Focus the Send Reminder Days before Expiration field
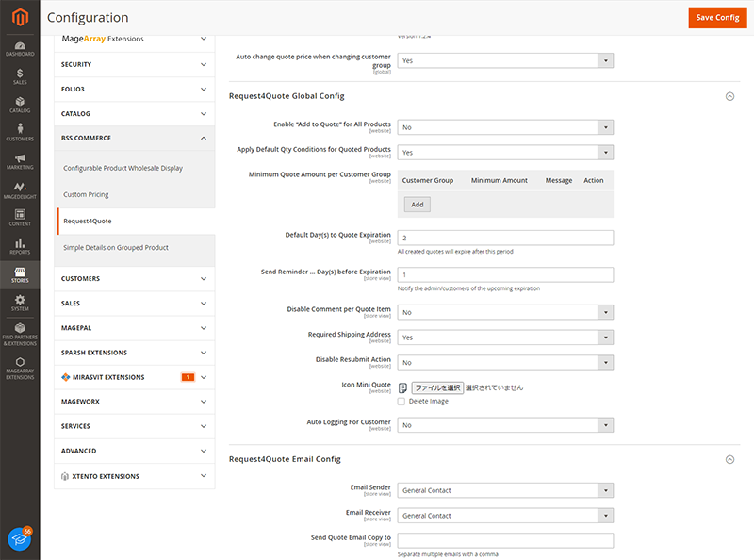754x560 pixels. (505, 274)
